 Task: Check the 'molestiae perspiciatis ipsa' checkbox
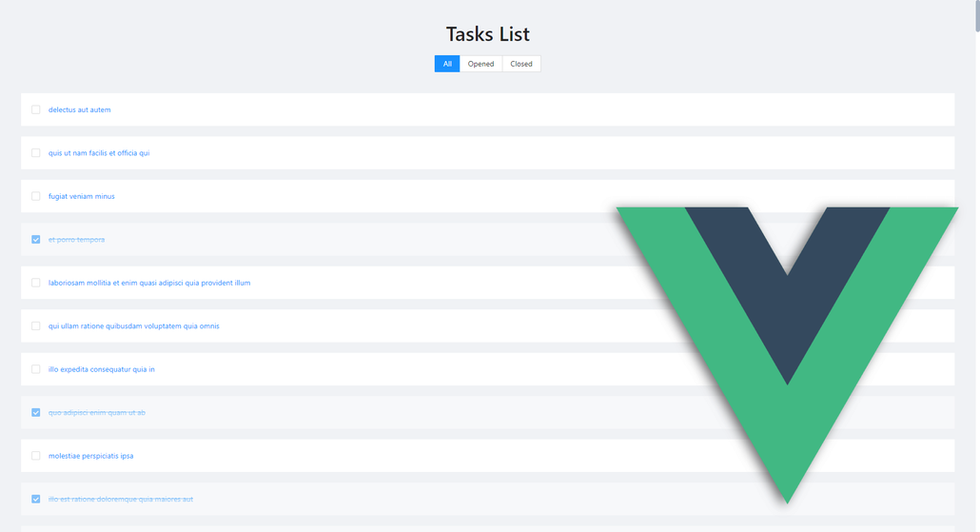36,456
